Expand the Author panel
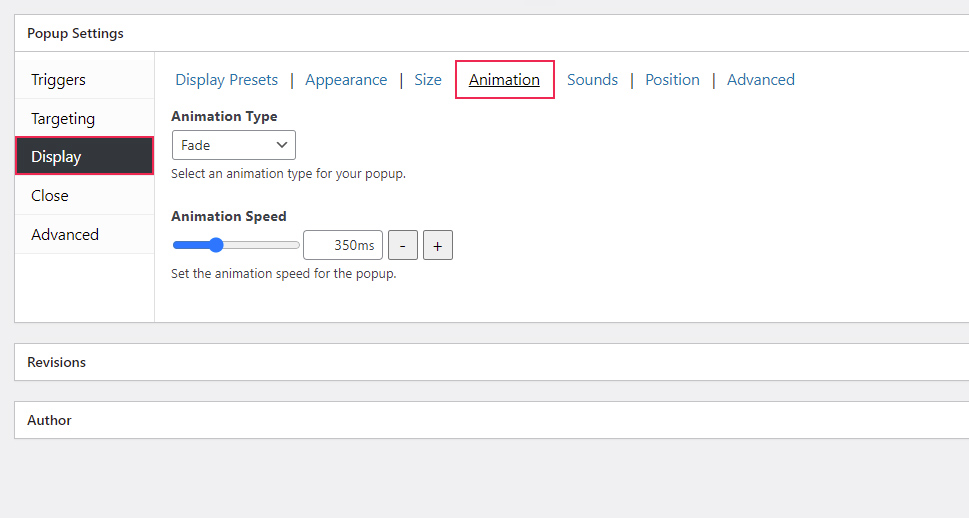The width and height of the screenshot is (969, 518). [x=50, y=420]
